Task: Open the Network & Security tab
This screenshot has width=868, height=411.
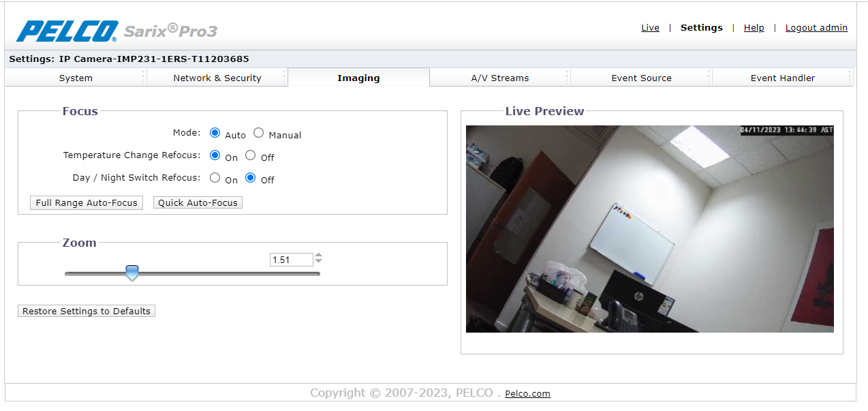Action: coord(217,77)
